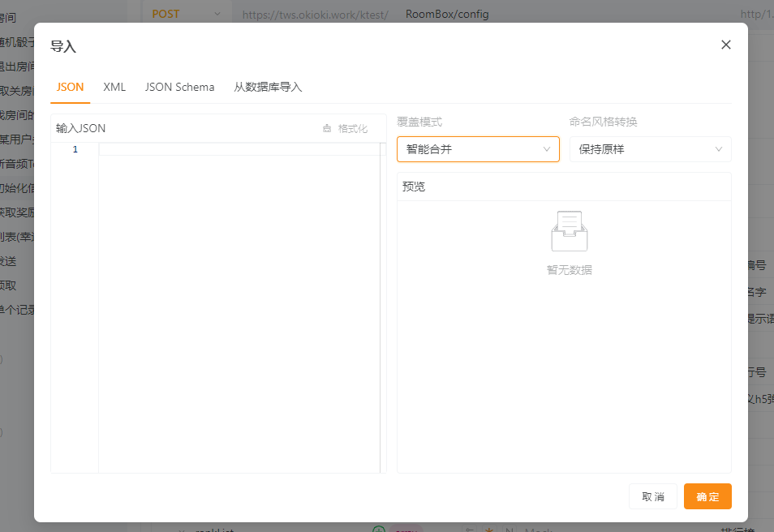Viewport: 774px width, 532px height.
Task: Click the chevron inside the 智能合并 select box
Action: tap(547, 149)
